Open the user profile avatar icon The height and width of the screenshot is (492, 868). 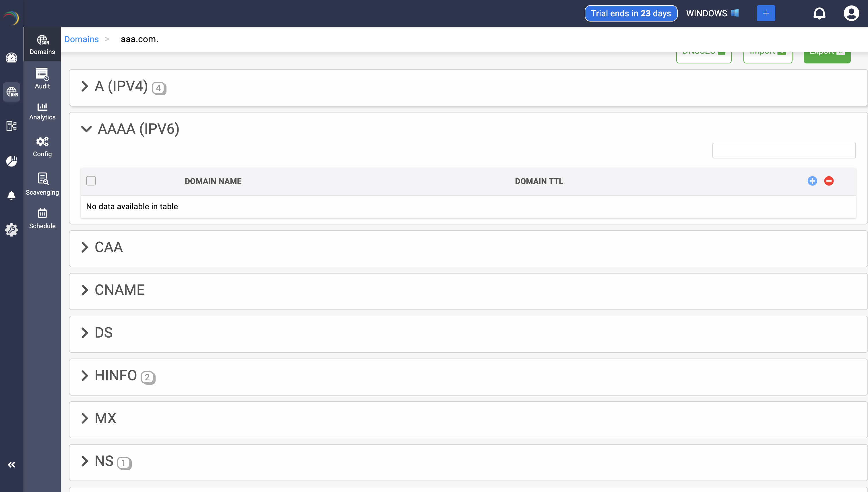tap(851, 13)
